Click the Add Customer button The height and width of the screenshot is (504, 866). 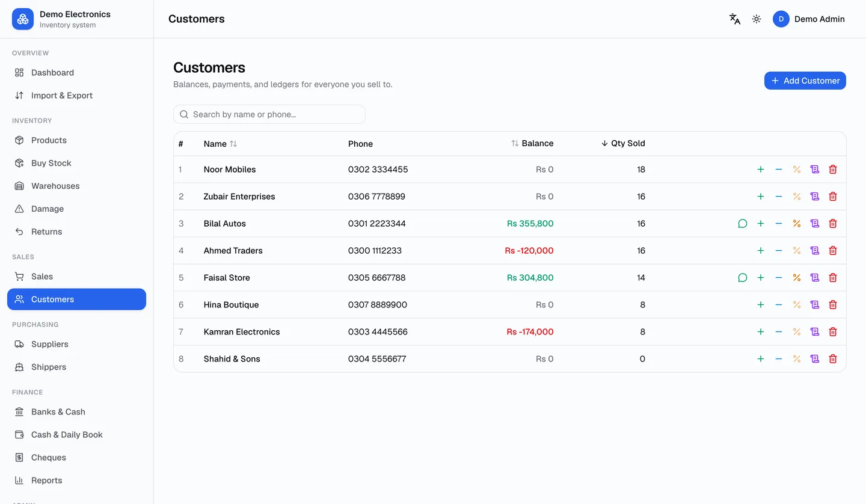pos(805,81)
